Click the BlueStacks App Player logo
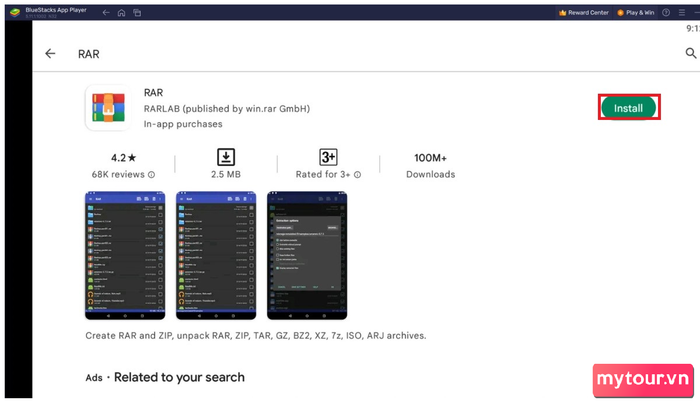This screenshot has height=405, width=700. [15, 13]
